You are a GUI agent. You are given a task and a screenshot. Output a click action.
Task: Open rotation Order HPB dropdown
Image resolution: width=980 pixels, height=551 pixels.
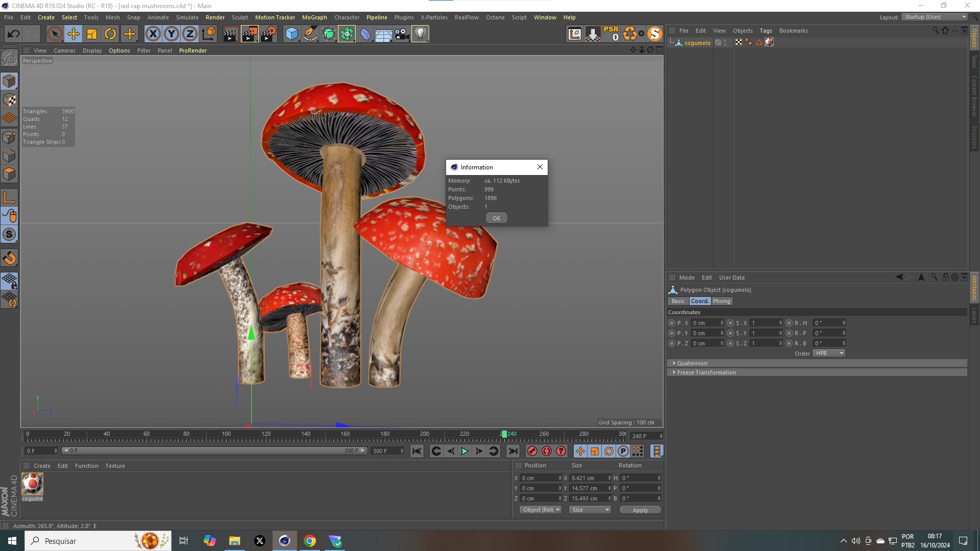pyautogui.click(x=829, y=353)
